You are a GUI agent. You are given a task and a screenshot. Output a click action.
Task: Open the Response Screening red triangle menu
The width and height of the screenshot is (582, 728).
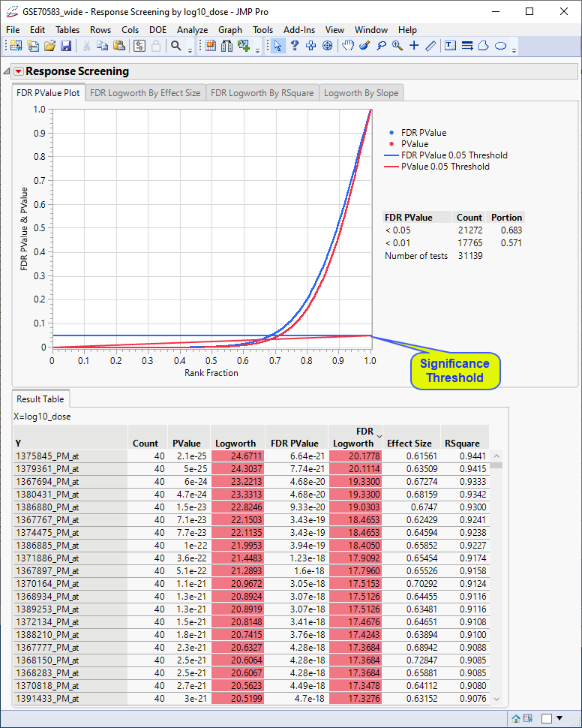19,71
